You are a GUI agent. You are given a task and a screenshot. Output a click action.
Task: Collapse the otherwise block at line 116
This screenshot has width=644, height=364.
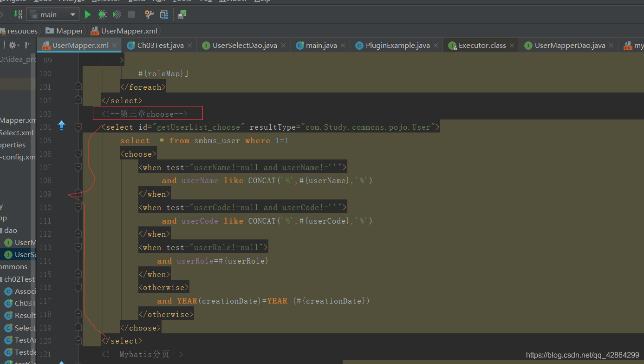[x=78, y=287]
